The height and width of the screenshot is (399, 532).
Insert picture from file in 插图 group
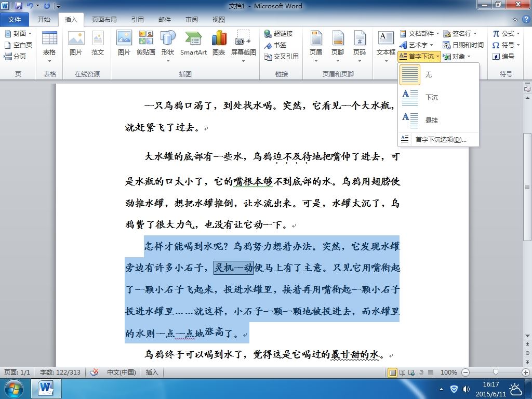tap(124, 44)
